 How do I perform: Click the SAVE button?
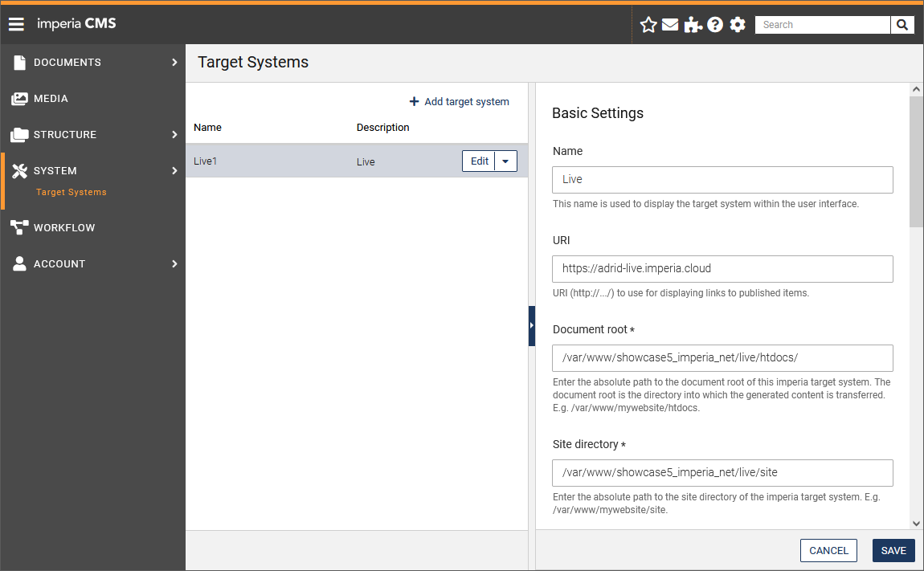pyautogui.click(x=893, y=550)
